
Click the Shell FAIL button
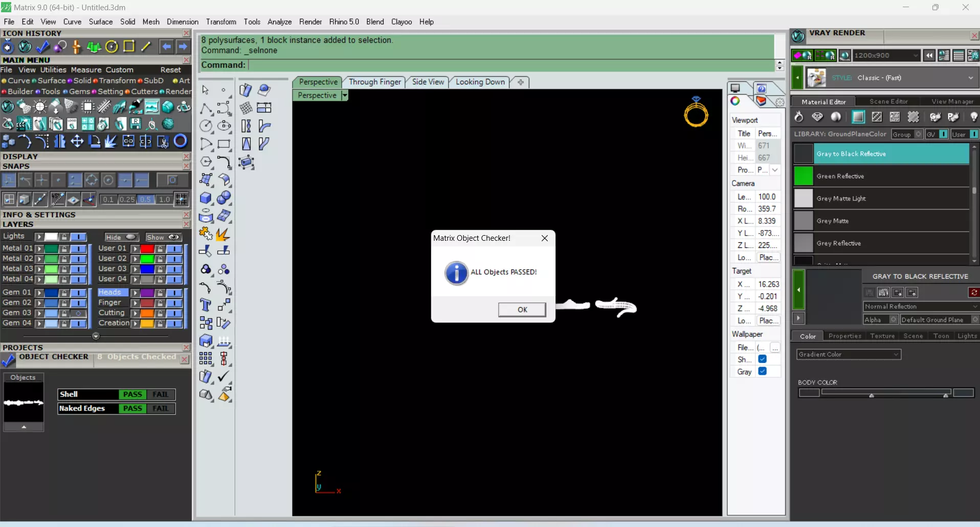pos(161,395)
